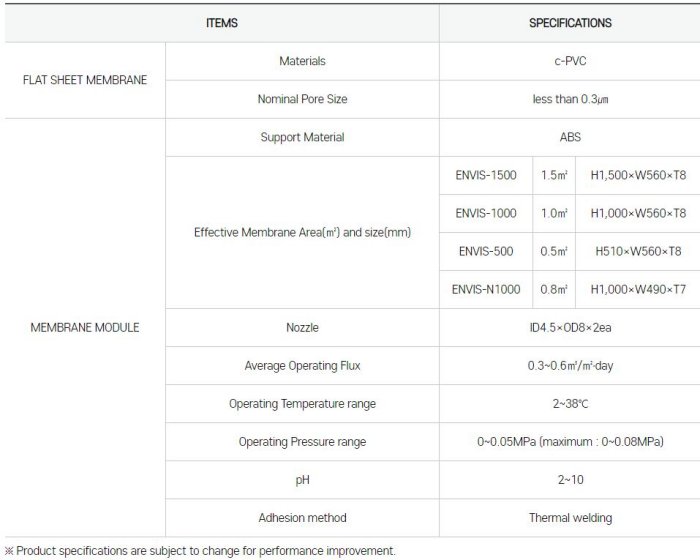
Task: Select the ABS support material value
Action: pyautogui.click(x=570, y=137)
